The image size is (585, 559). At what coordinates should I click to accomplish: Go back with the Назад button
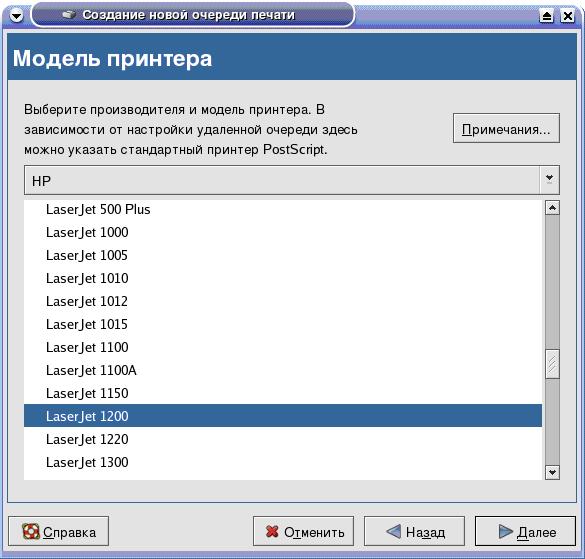pos(414,531)
